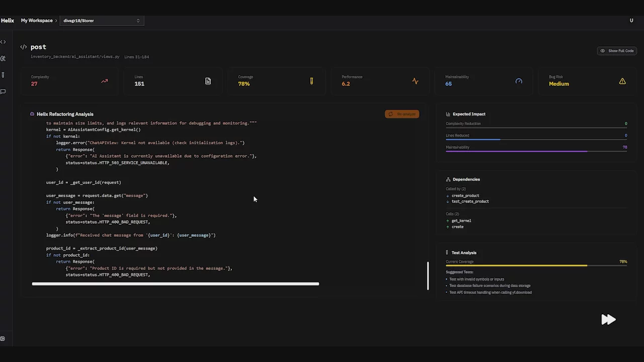Click the Lines Reduced progress bar
This screenshot has height=362, width=644.
[536, 139]
